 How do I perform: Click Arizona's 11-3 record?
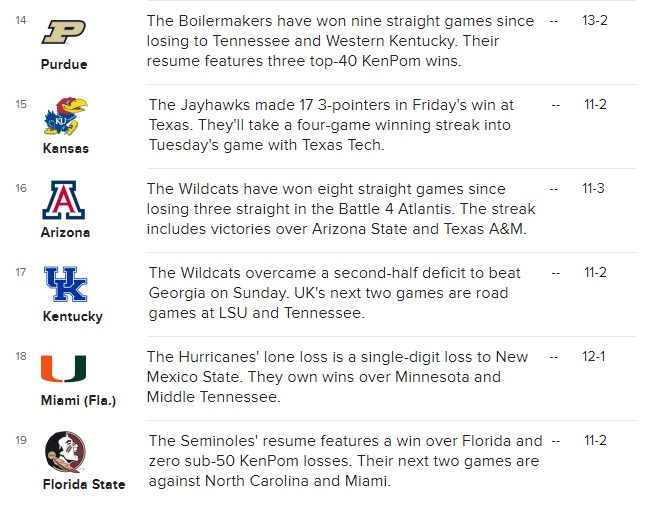pyautogui.click(x=593, y=188)
